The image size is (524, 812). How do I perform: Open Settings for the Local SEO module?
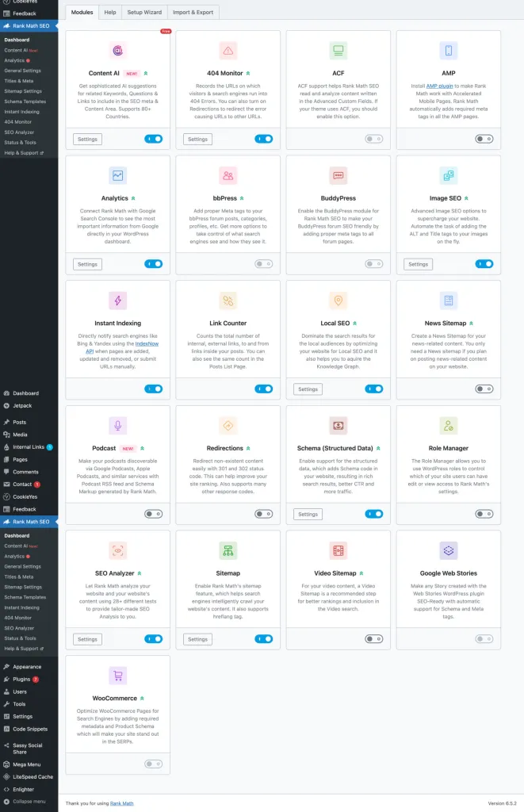point(308,389)
